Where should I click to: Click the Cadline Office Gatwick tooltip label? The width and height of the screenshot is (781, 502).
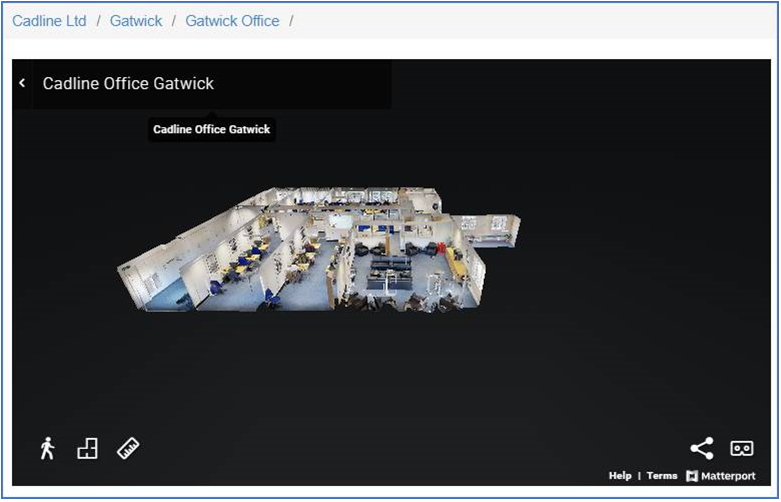pyautogui.click(x=212, y=129)
